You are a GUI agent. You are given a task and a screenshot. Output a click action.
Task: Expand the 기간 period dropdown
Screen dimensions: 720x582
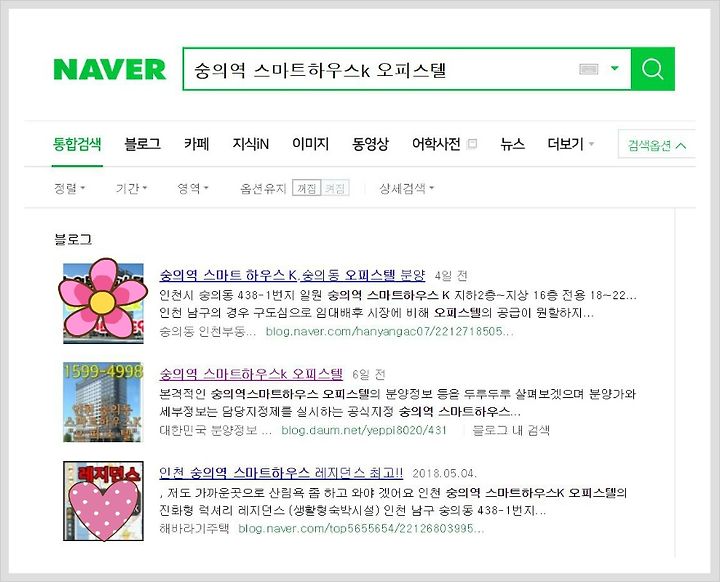131,188
